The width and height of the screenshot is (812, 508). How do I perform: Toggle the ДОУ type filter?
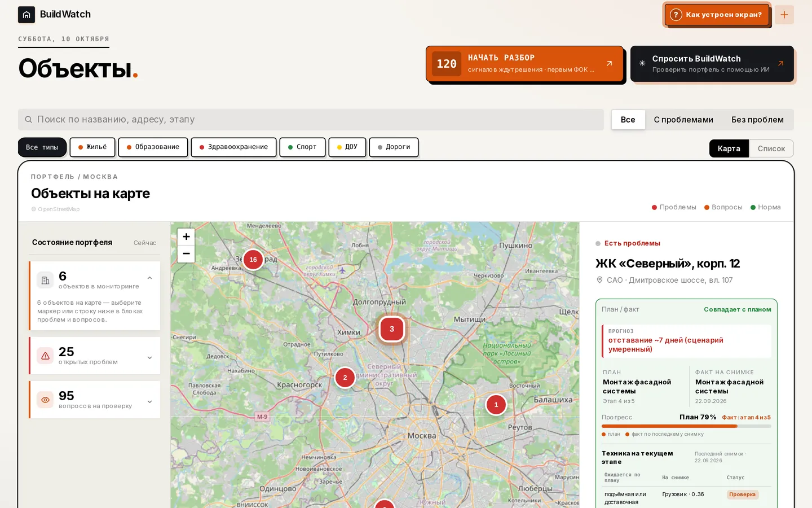coord(347,147)
